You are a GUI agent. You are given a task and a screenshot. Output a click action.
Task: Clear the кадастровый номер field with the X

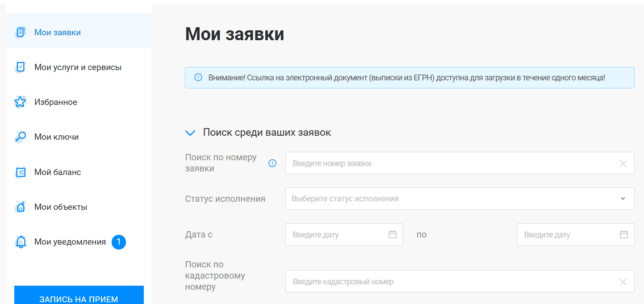(623, 282)
